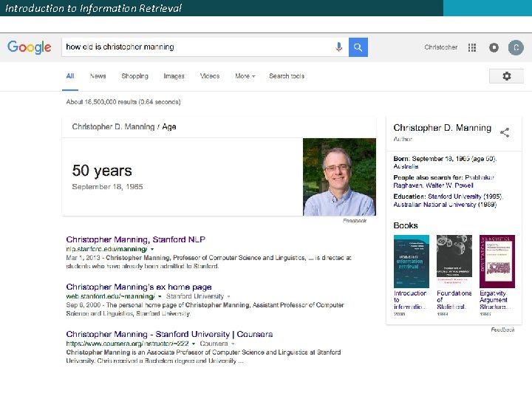Screen dimensions: 532x399
Task: Switch to the Images tab
Action: 174,76
